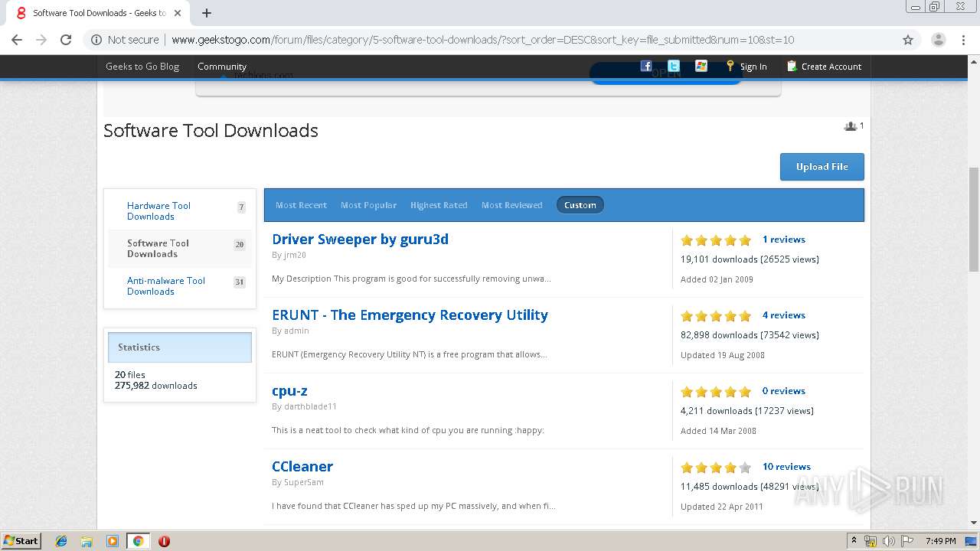Click the author name darthblade11
Image resolution: width=980 pixels, height=551 pixels.
pos(310,406)
